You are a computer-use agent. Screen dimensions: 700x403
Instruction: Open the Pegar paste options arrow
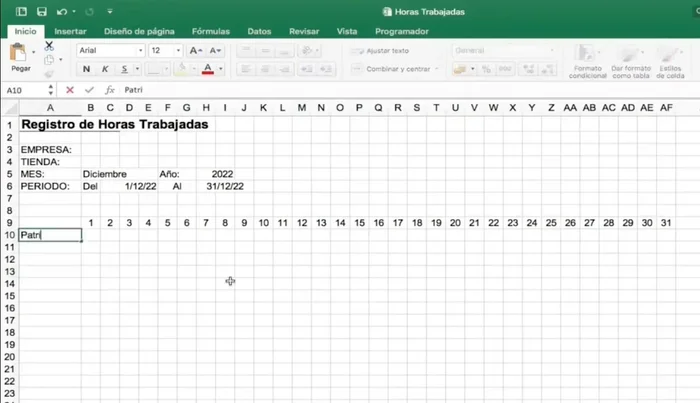click(33, 52)
